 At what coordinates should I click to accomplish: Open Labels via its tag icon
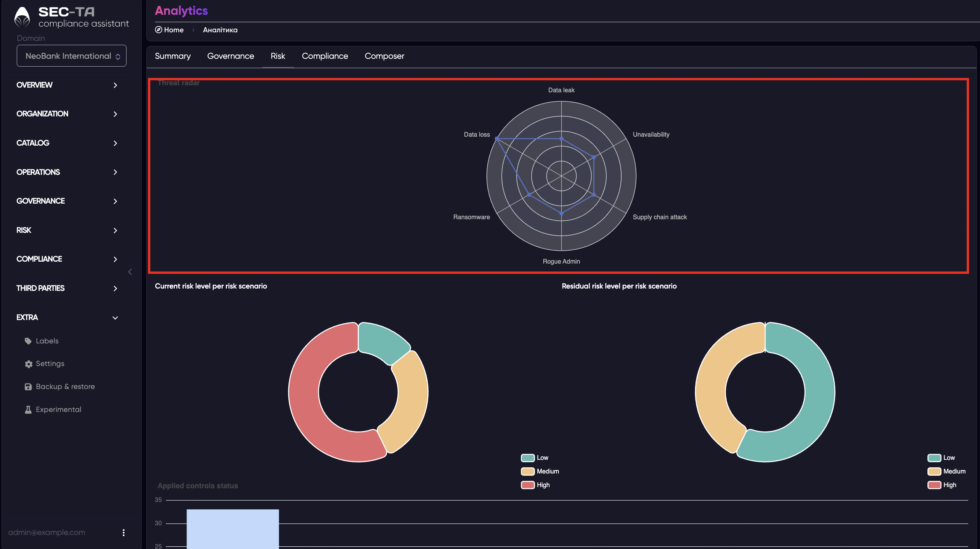(x=28, y=341)
